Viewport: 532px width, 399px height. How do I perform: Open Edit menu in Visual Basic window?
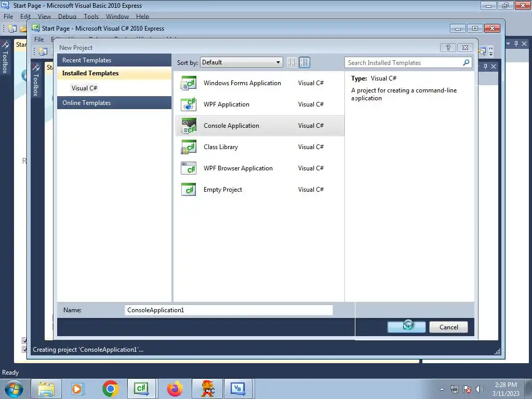(x=25, y=16)
